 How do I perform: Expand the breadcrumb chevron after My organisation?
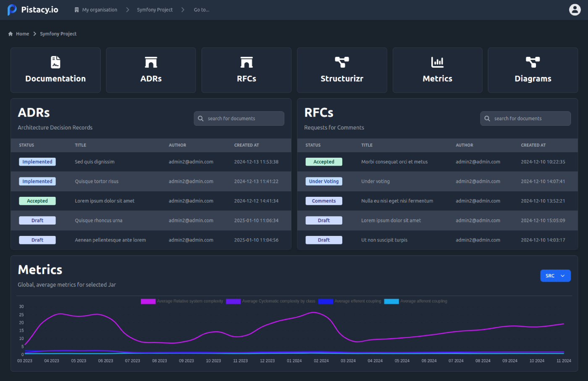pos(127,10)
